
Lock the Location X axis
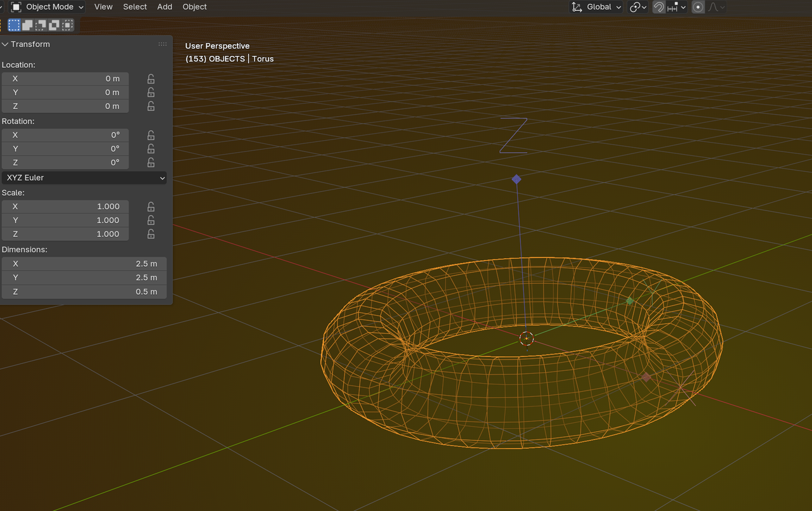(151, 79)
